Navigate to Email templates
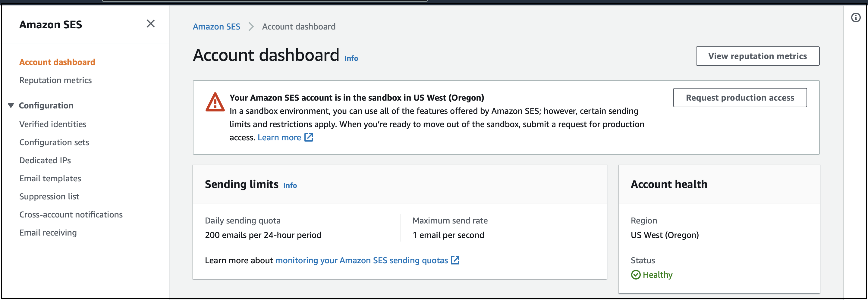 click(x=50, y=178)
